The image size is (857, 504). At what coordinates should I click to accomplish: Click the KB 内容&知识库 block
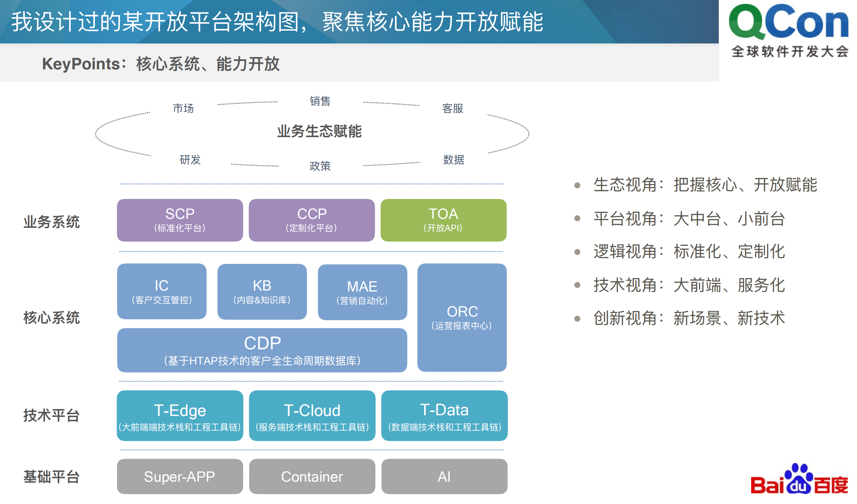click(262, 292)
